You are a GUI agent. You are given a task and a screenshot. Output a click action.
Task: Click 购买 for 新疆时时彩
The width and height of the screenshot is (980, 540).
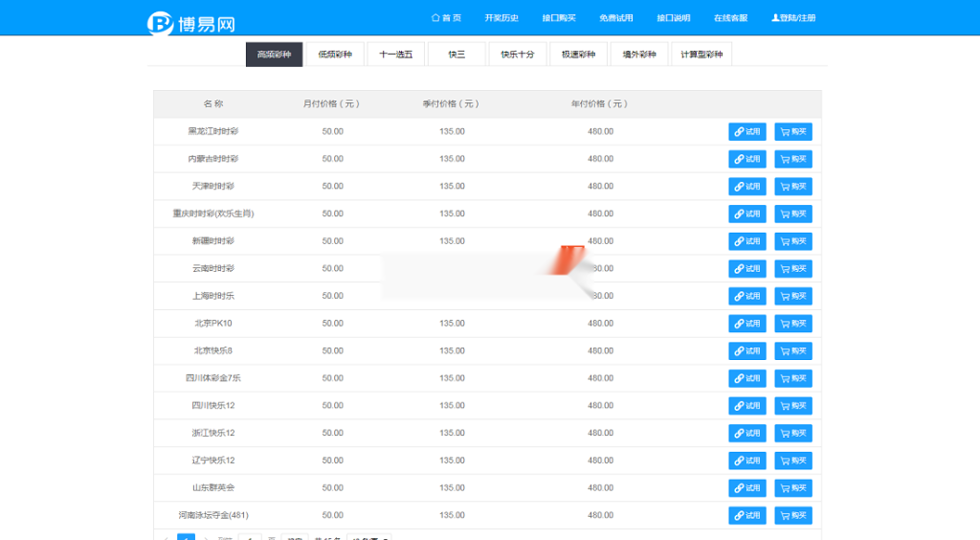(x=793, y=241)
